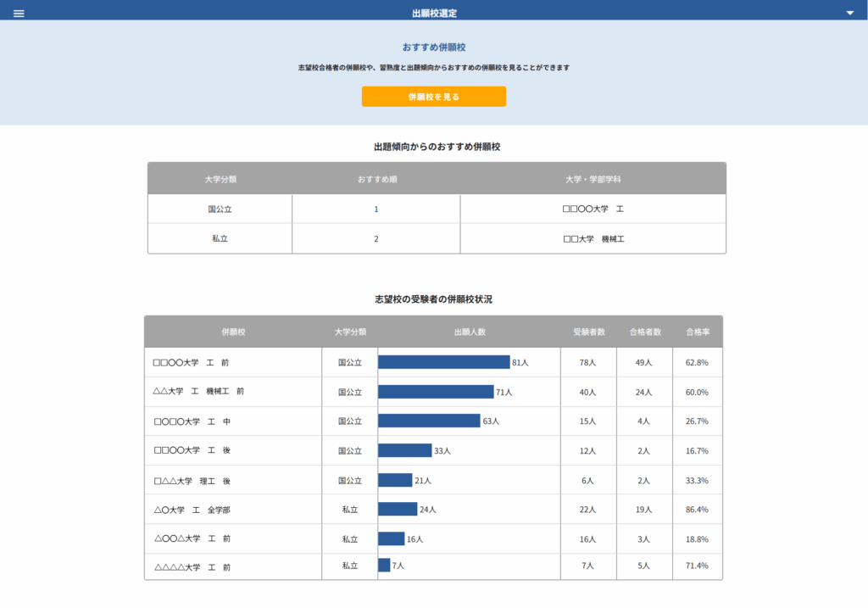Screen dimensions: 868x608
Task: Click the 60.0% pass rate cell
Action: 697,392
